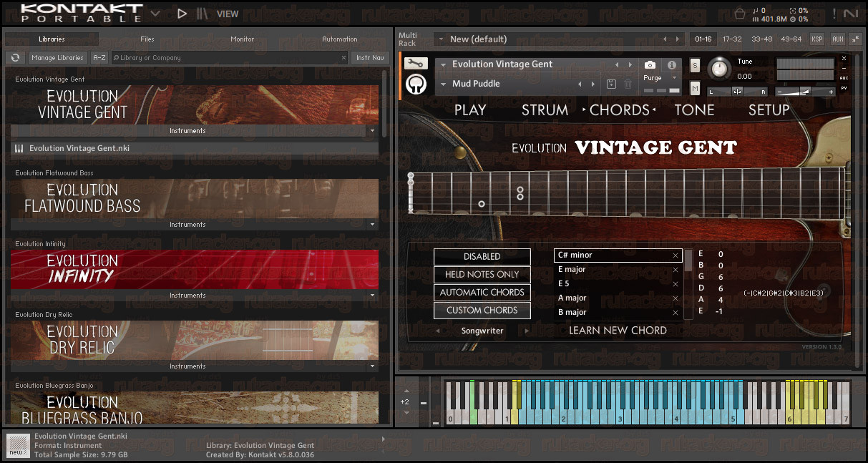This screenshot has width=868, height=463.
Task: Select HELD NOTES ONLY chord mode
Action: point(482,274)
